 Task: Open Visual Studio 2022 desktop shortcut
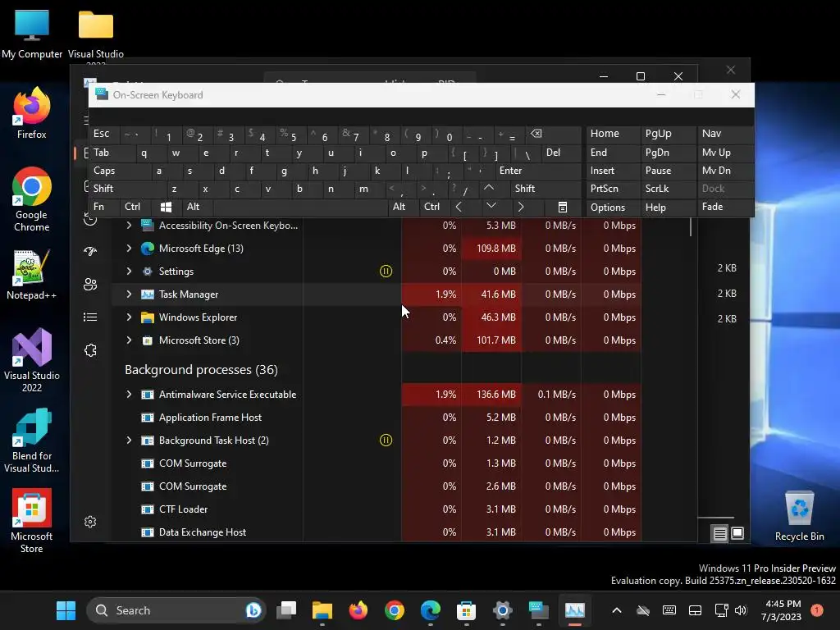pyautogui.click(x=32, y=360)
